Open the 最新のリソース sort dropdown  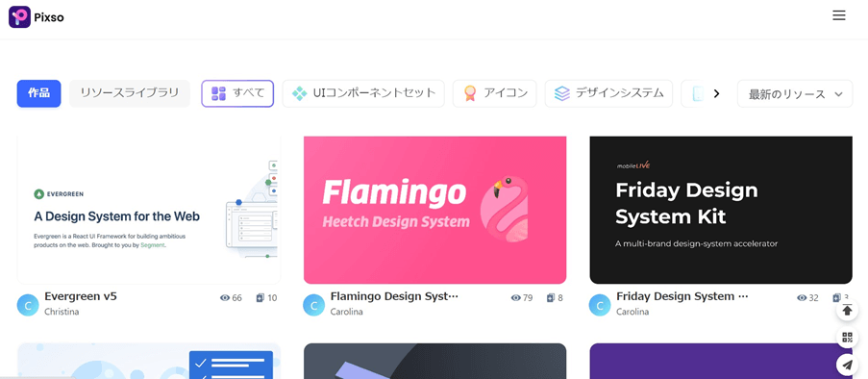(x=794, y=93)
